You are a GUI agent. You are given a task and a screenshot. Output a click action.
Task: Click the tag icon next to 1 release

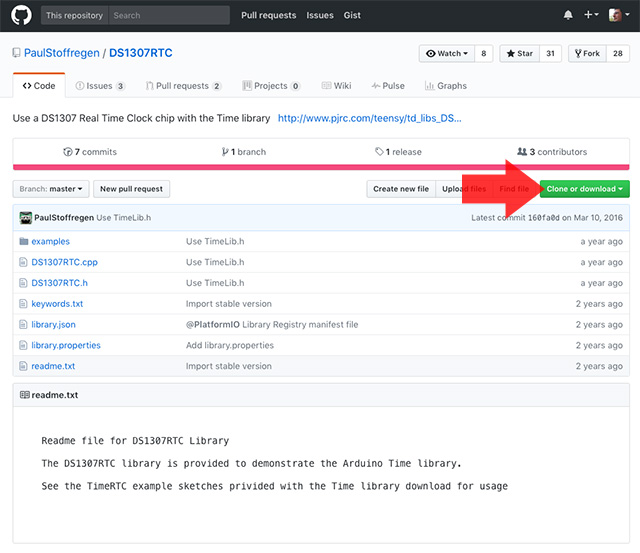pyautogui.click(x=379, y=152)
